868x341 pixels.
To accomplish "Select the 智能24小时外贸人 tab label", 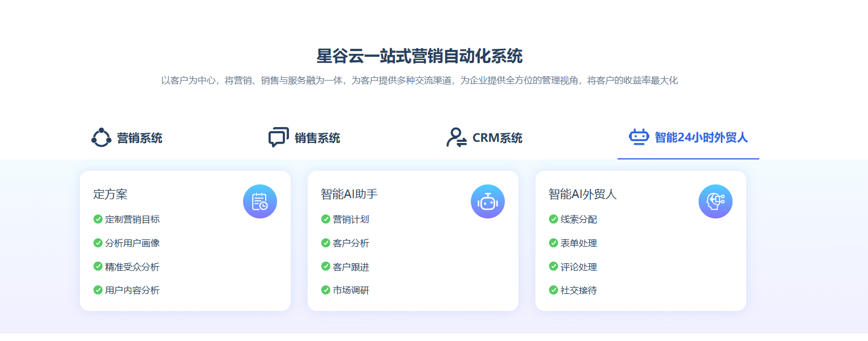I will [x=701, y=137].
